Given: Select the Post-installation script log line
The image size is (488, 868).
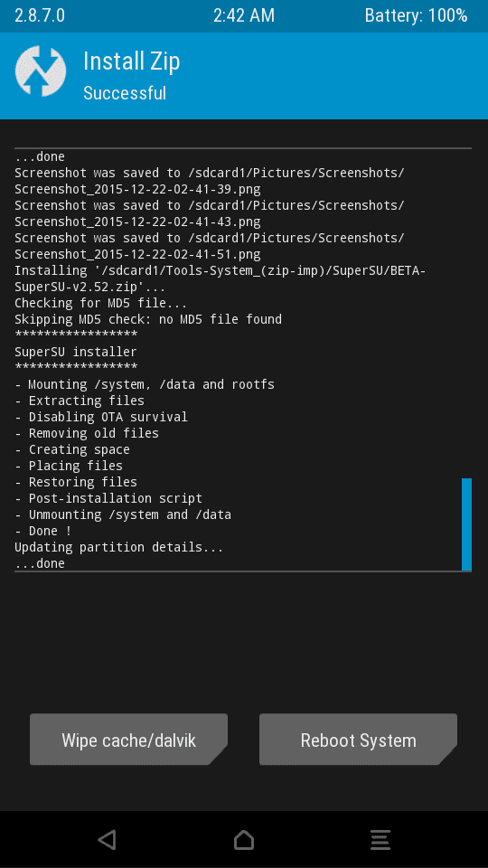Looking at the screenshot, I should coord(108,498).
